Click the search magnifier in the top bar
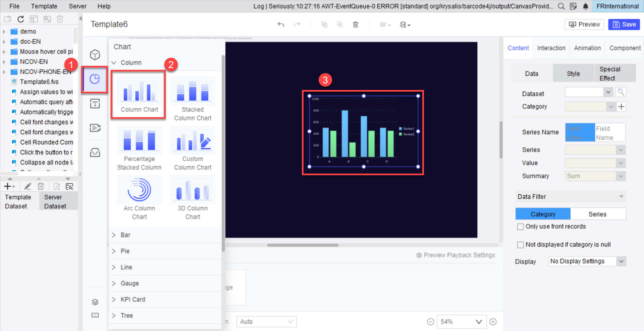This screenshot has width=644, height=331. (561, 6)
